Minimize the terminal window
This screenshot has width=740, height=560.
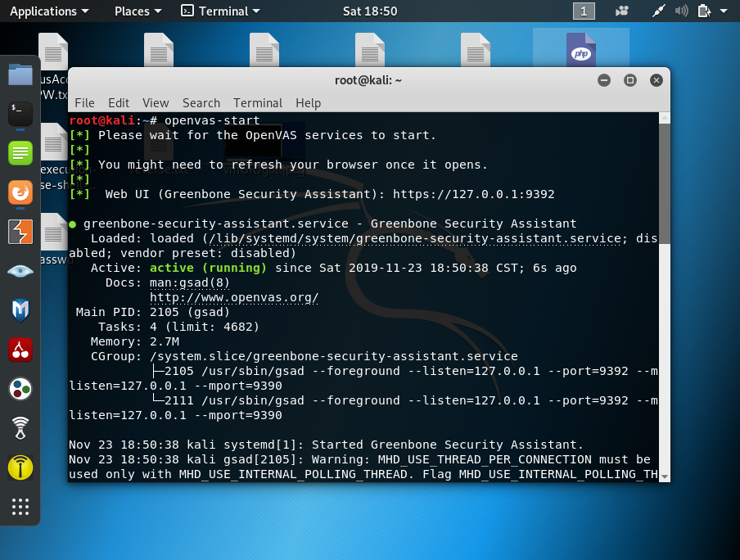coord(604,80)
